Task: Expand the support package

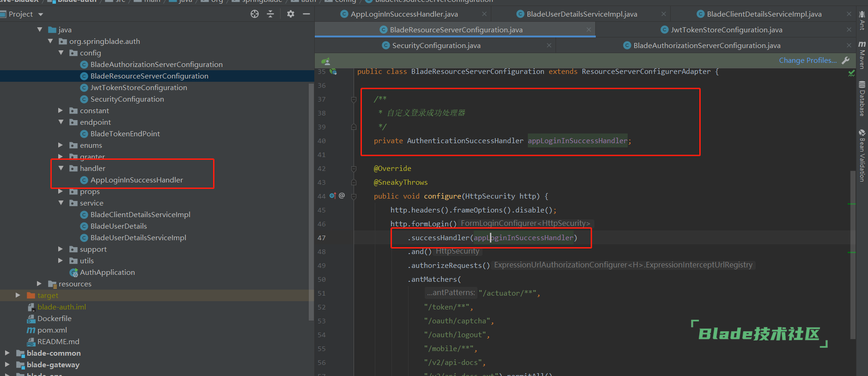Action: coord(61,249)
